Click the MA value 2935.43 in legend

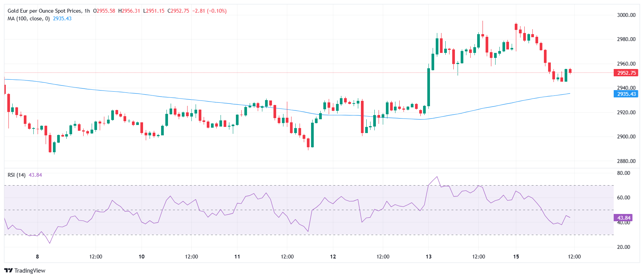pos(62,18)
